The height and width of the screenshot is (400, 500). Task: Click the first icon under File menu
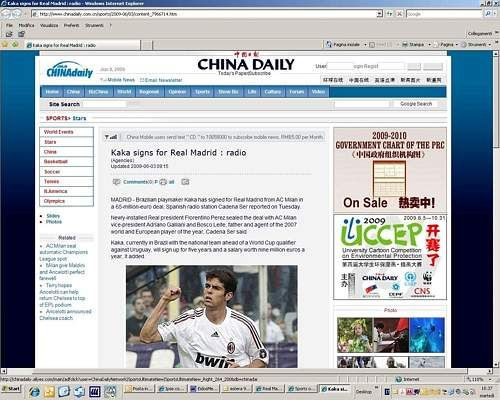coord(9,34)
